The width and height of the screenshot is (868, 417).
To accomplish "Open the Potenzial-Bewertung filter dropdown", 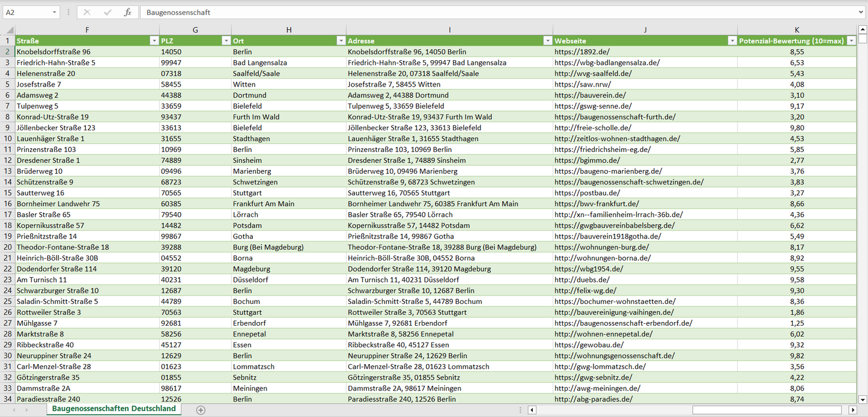I will point(851,41).
